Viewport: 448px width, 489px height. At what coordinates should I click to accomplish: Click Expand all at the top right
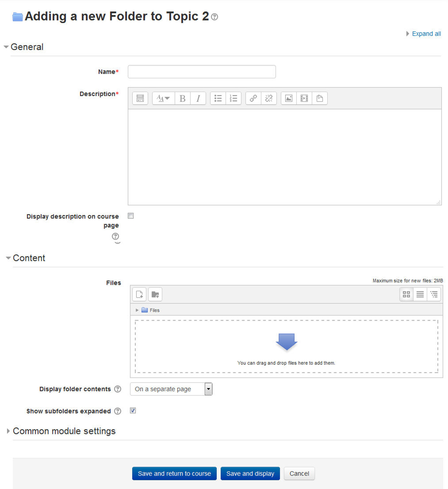point(426,33)
